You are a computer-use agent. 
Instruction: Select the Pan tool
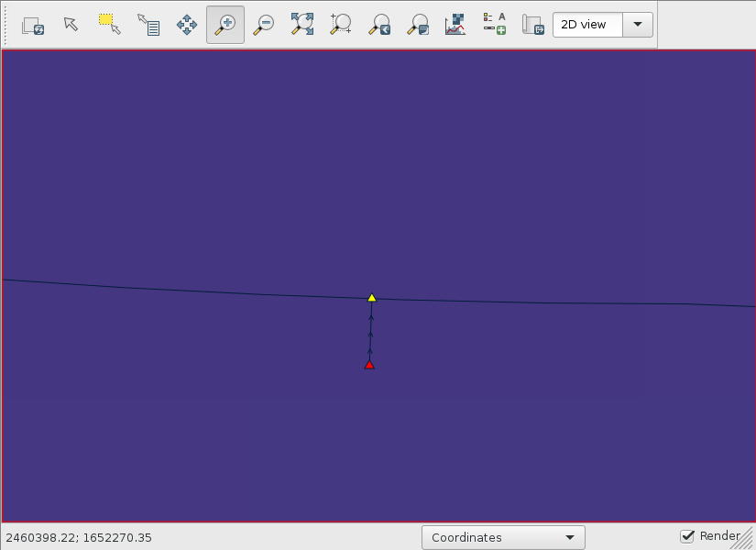coord(187,25)
